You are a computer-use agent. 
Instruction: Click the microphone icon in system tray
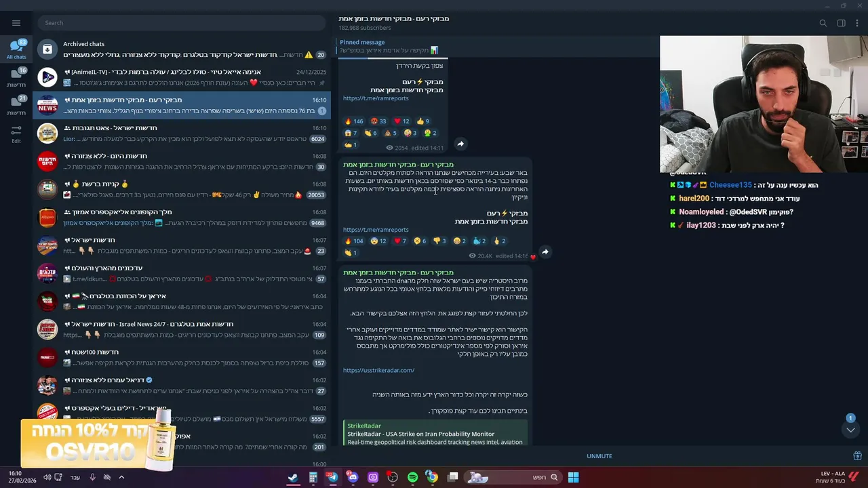pos(92,477)
